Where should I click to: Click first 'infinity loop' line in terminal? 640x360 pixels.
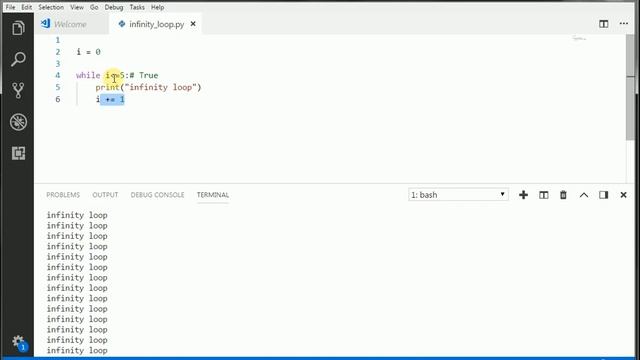pyautogui.click(x=77, y=215)
